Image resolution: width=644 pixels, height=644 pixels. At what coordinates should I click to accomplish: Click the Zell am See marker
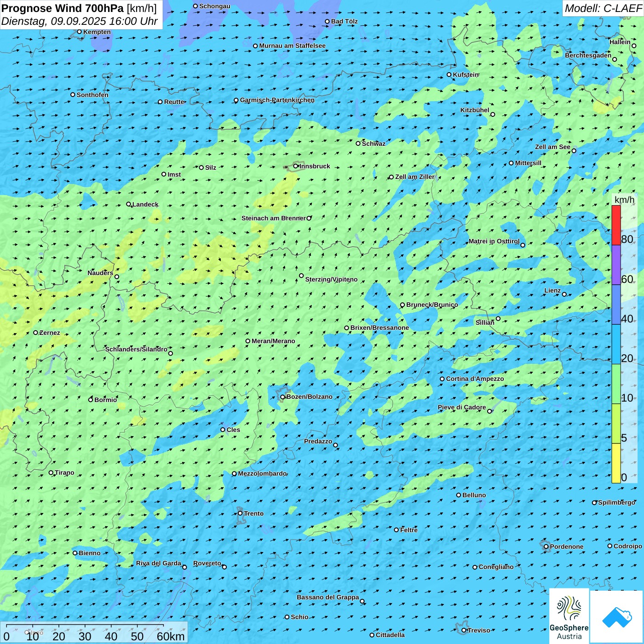point(574,151)
